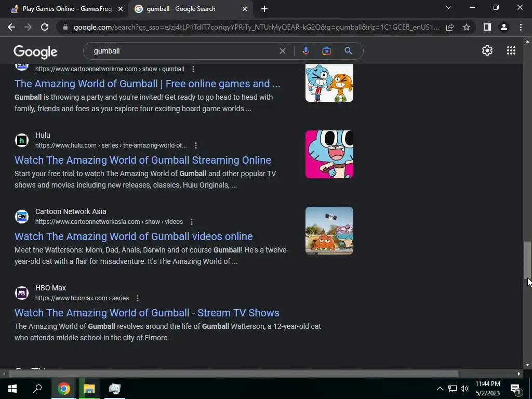The image size is (532, 399).
Task: Open the taskbar clock showing 11:44 PM
Action: click(x=487, y=389)
